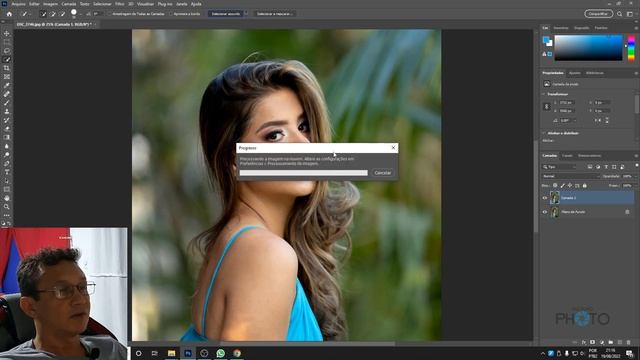Select the Blur tool

[7, 146]
